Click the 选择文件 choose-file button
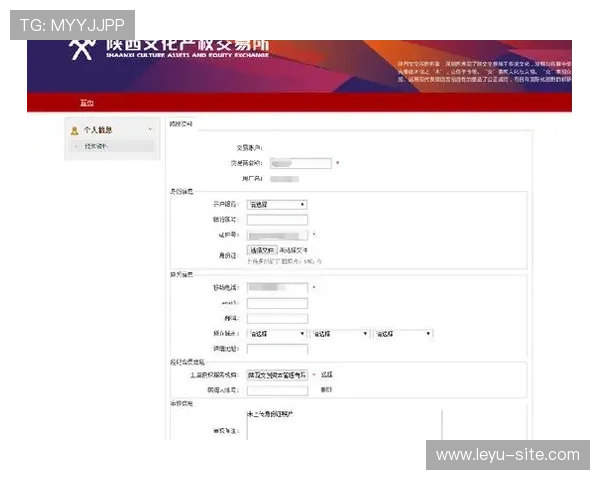This screenshot has width=600, height=480. [262, 250]
